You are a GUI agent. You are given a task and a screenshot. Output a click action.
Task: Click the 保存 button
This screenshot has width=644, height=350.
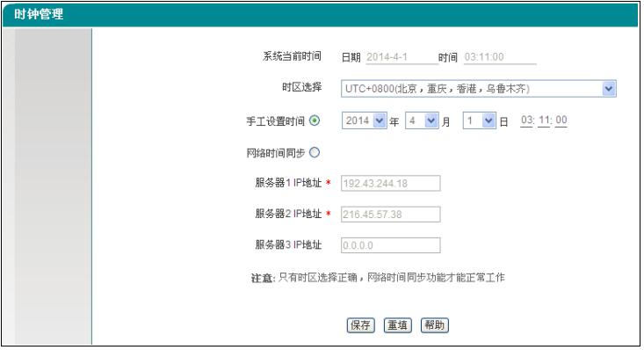click(x=360, y=325)
